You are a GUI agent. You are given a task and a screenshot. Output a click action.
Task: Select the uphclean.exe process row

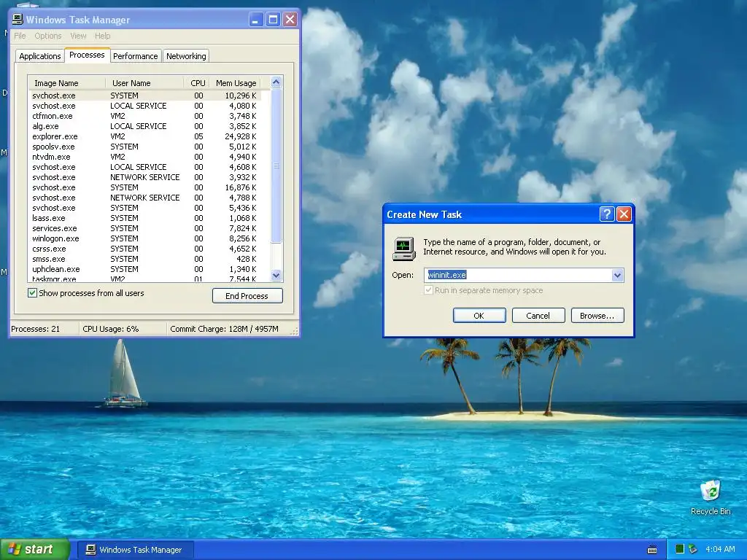pos(145,270)
